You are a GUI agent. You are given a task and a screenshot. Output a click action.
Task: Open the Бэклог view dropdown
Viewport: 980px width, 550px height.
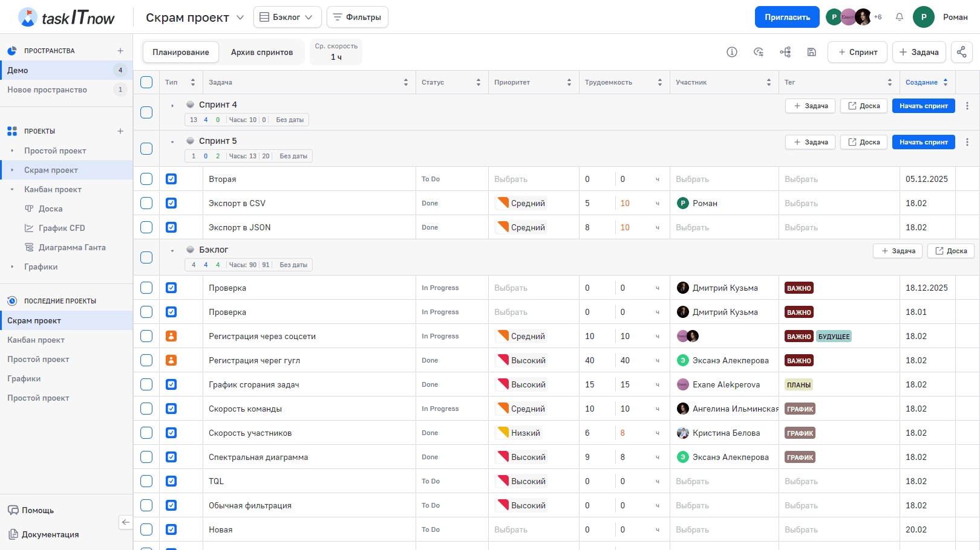click(x=286, y=17)
